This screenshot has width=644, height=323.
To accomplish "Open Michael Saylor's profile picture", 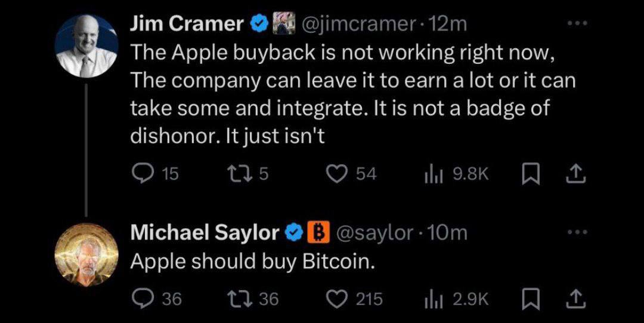I will tap(86, 254).
